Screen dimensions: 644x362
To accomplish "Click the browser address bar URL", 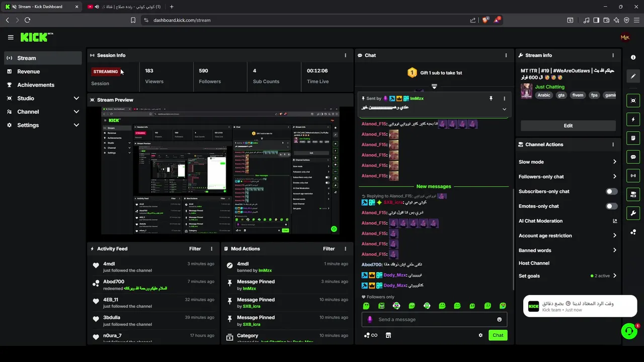I will pyautogui.click(x=182, y=20).
